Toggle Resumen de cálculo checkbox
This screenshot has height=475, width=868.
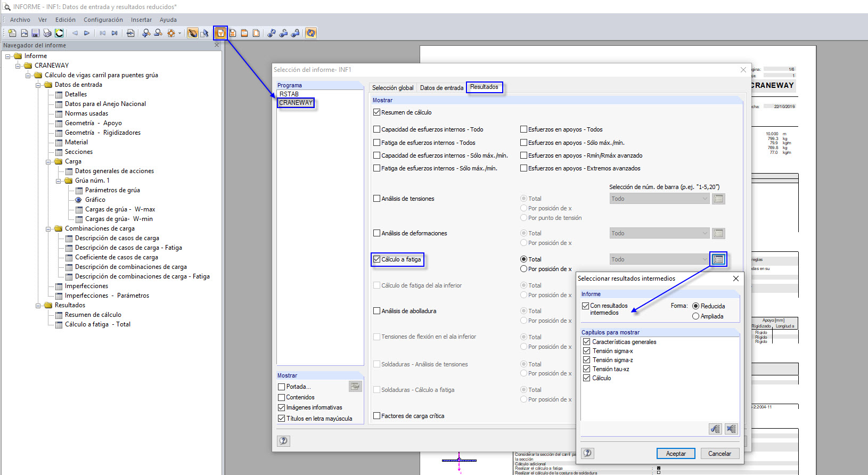click(x=377, y=112)
